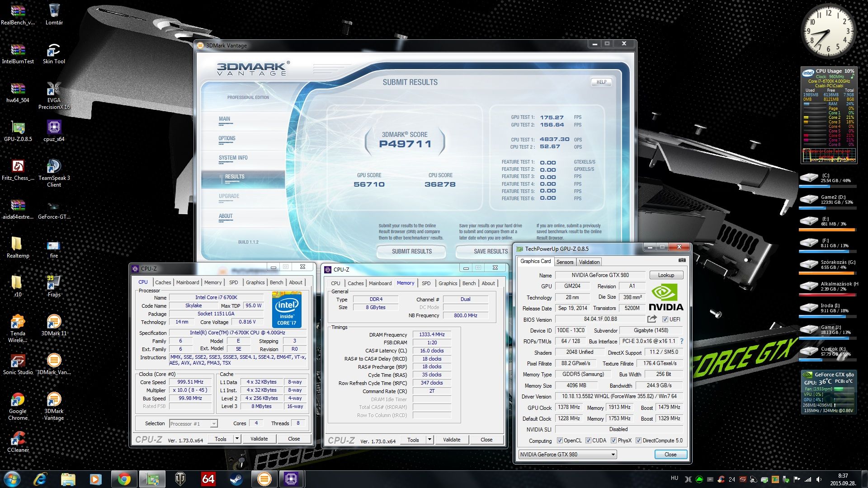Click the GPU-Z screenshot camera icon
This screenshot has height=488, width=868.
point(682,261)
